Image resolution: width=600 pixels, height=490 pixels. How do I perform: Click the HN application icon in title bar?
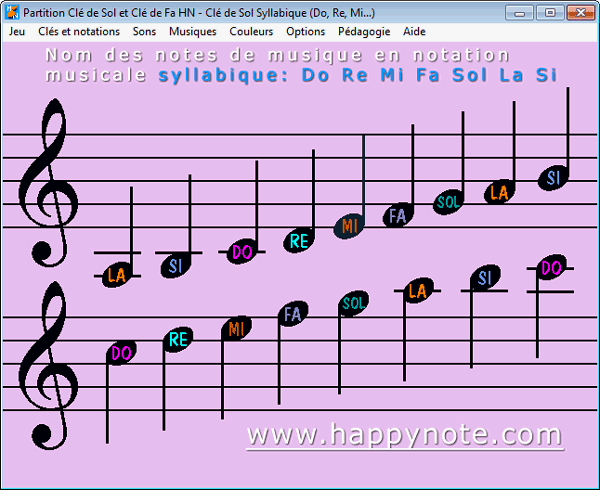point(12,13)
